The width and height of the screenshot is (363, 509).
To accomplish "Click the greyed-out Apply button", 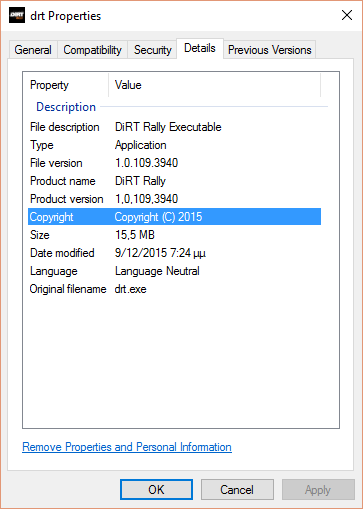I will (318, 490).
